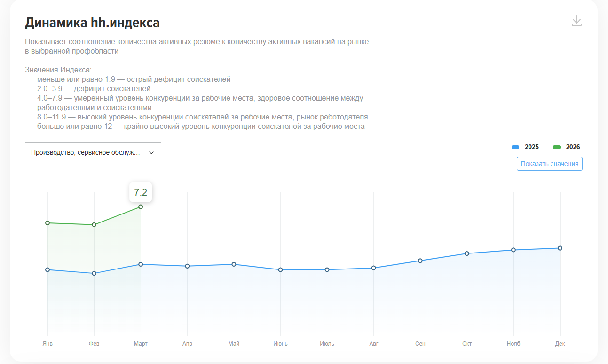This screenshot has width=608, height=364.
Task: Select the November 2025 blue data point
Action: (513, 250)
